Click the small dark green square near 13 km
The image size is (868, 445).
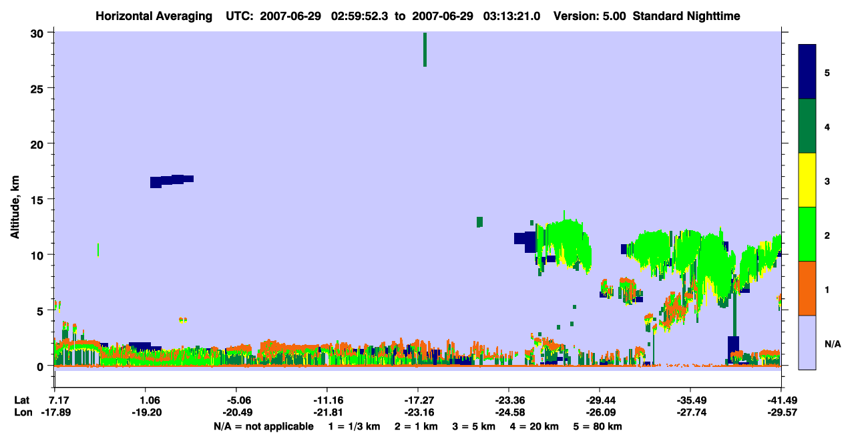pos(479,221)
